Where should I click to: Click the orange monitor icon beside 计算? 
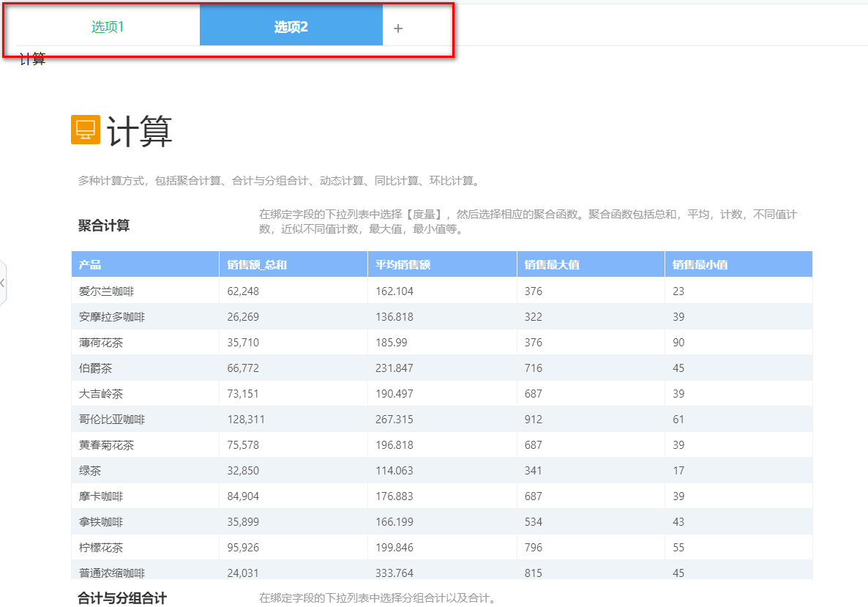pos(85,130)
